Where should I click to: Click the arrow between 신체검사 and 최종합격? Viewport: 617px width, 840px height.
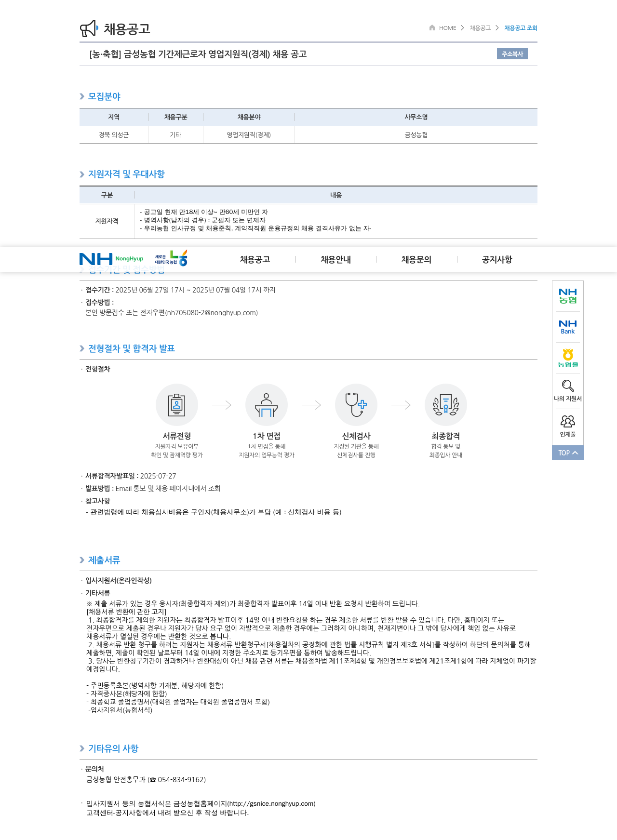click(x=401, y=405)
